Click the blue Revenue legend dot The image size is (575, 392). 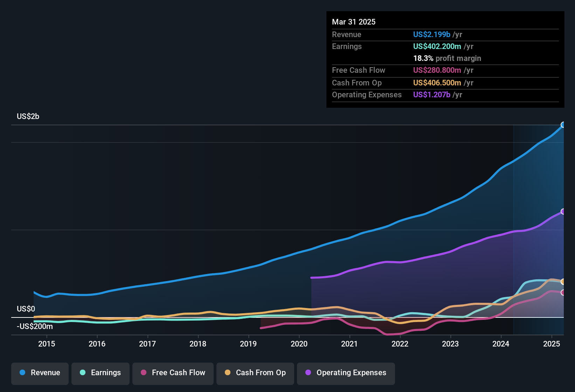(22, 372)
